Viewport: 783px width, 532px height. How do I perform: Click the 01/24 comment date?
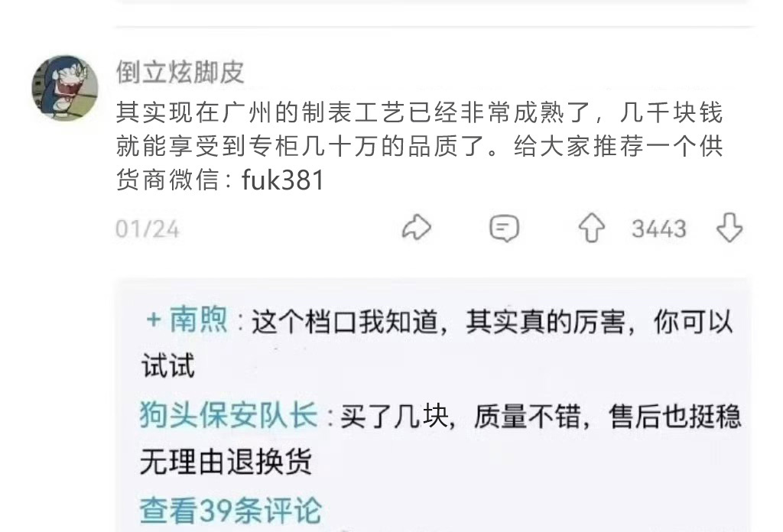click(x=148, y=229)
